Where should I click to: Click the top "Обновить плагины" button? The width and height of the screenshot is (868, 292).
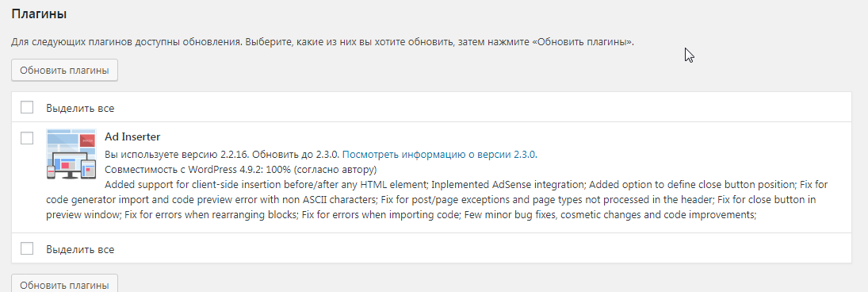[64, 71]
